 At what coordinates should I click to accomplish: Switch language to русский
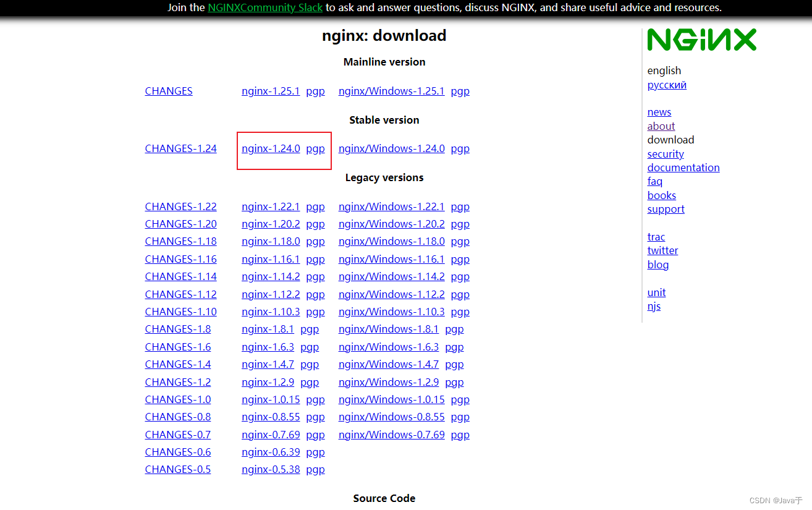pos(667,85)
